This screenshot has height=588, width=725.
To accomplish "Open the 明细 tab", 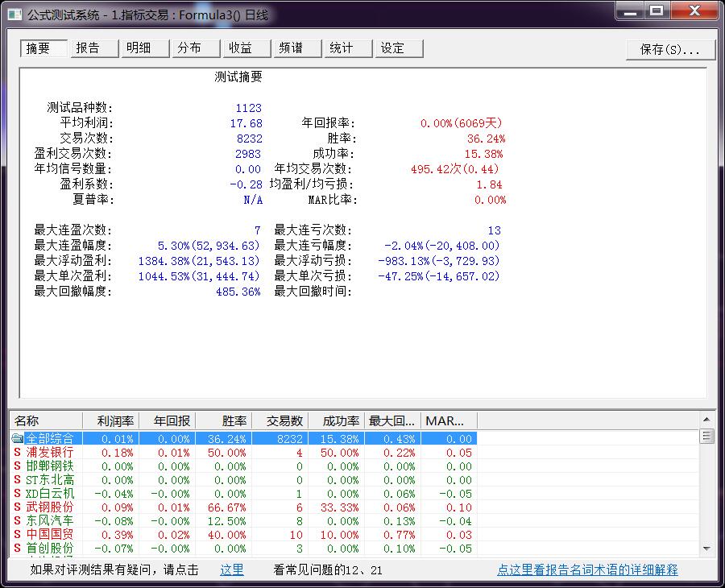I will pos(145,48).
